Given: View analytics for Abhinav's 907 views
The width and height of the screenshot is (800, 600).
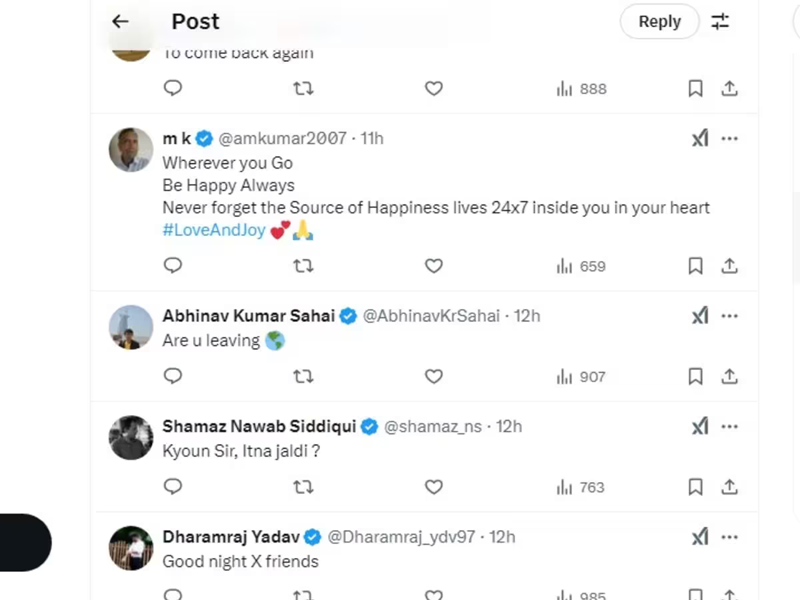Looking at the screenshot, I should point(581,376).
